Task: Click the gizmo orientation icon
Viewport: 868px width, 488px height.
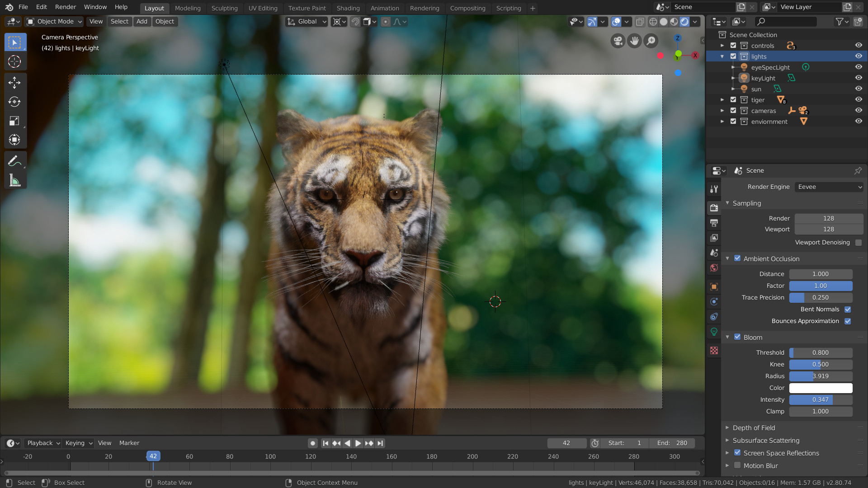Action: pyautogui.click(x=292, y=21)
